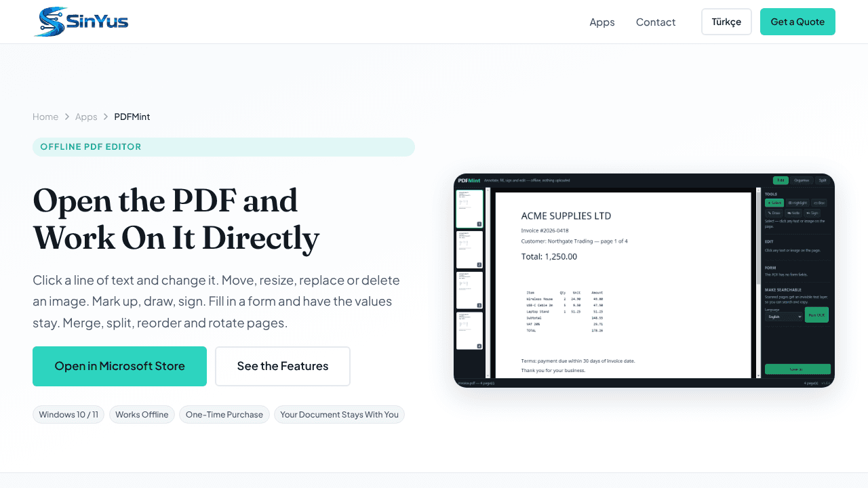Click the document scrollbar down arrow
This screenshot has width=868, height=488.
pyautogui.click(x=758, y=375)
